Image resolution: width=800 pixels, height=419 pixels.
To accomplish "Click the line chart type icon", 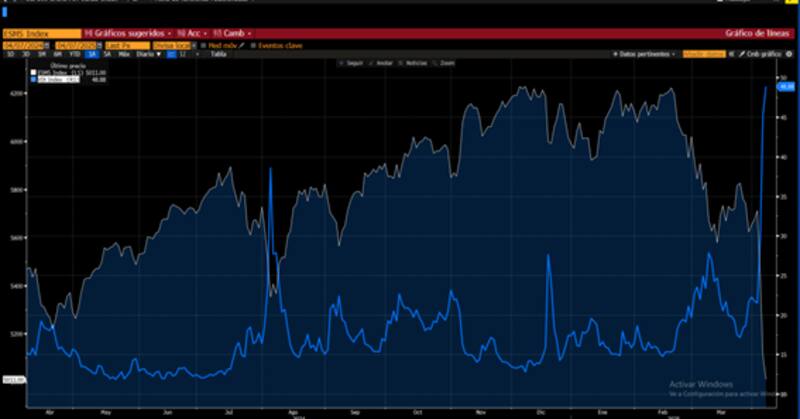I will pos(172,54).
